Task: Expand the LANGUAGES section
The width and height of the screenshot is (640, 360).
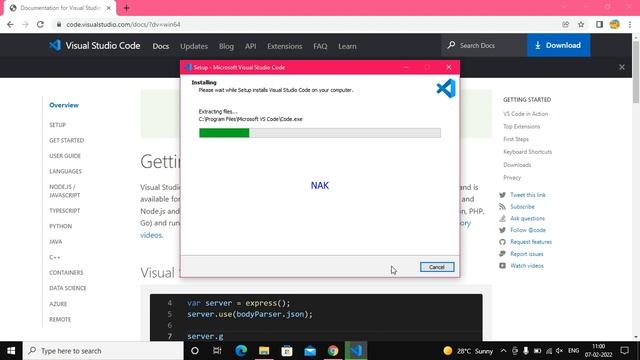Action: click(x=65, y=171)
